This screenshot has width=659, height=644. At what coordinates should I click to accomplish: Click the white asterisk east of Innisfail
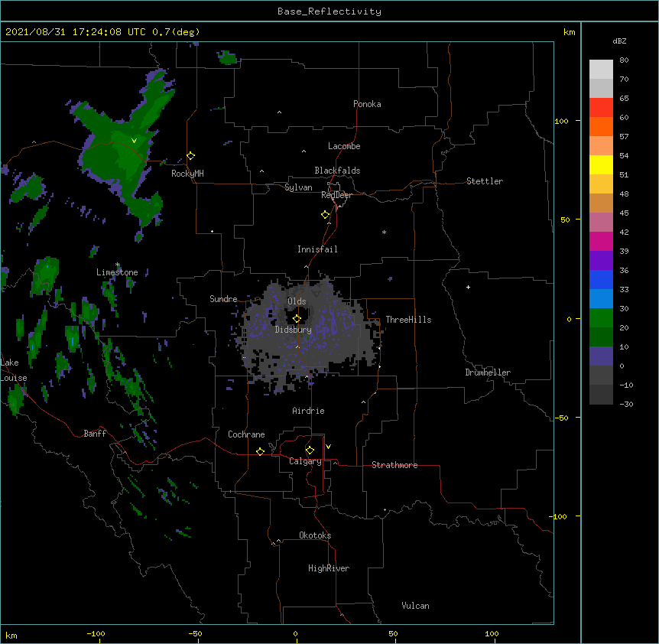point(384,232)
